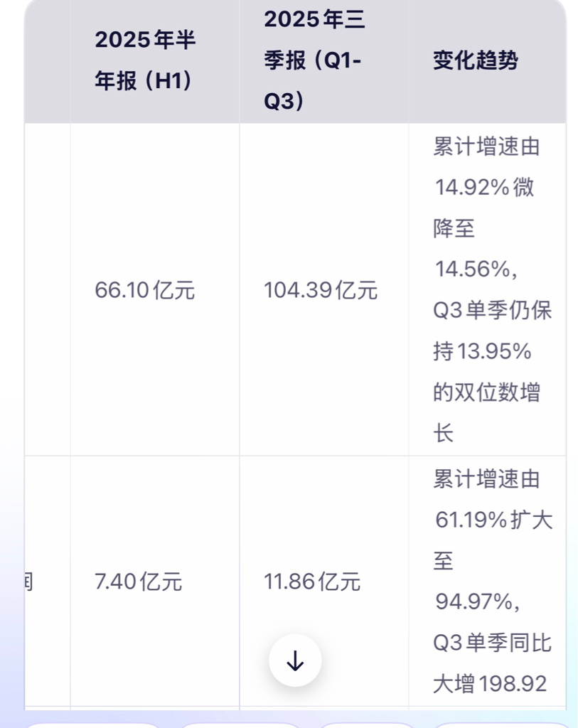
Task: Tap the text 大增198.92
Action: pos(490,683)
